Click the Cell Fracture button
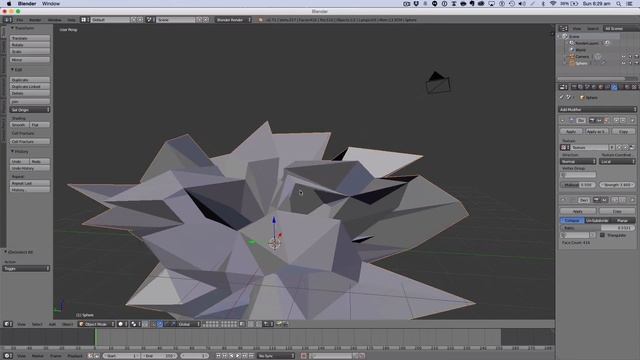The height and width of the screenshot is (360, 640). (x=30, y=141)
